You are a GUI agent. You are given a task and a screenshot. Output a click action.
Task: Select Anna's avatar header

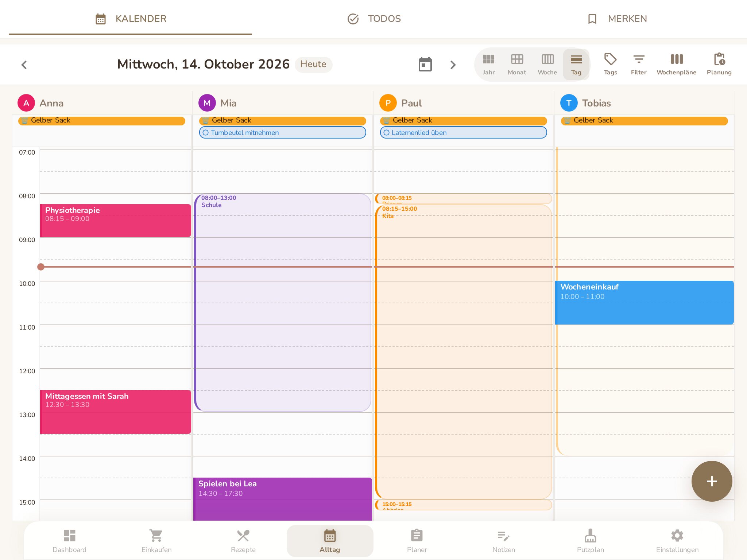[x=26, y=103]
